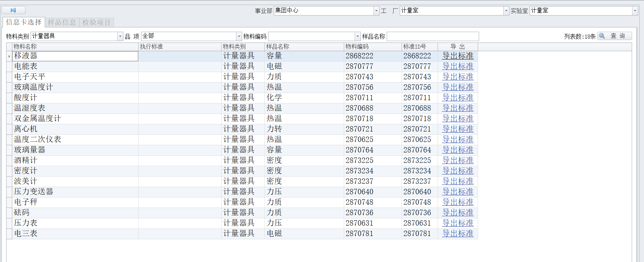The image size is (644, 262).
Task: Switch to the 样品信息 tab
Action: pyautogui.click(x=62, y=22)
